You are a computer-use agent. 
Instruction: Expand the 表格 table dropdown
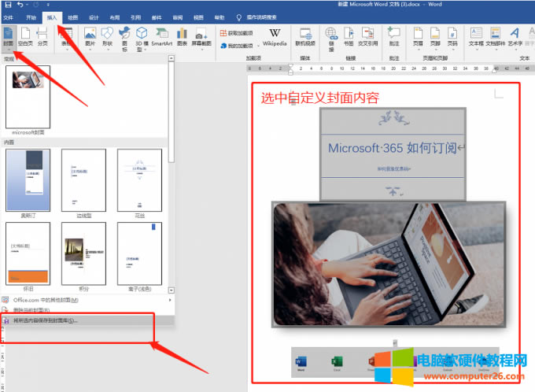click(x=67, y=39)
